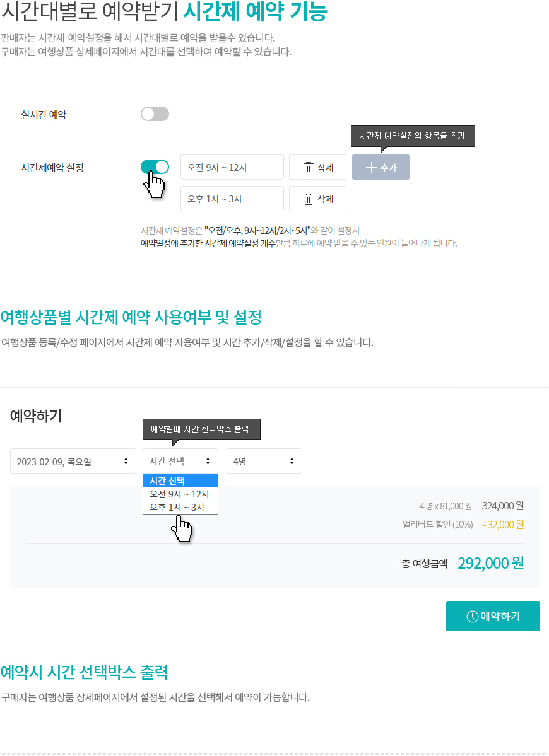Viewport: 549px width, 756px height.
Task: Click 삭제 label in first time row
Action: point(325,168)
